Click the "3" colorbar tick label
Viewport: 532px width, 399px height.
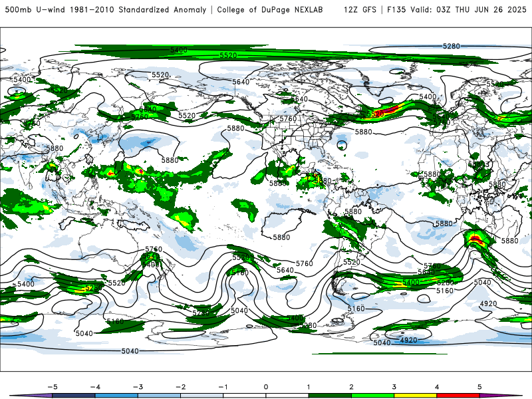[x=394, y=387]
